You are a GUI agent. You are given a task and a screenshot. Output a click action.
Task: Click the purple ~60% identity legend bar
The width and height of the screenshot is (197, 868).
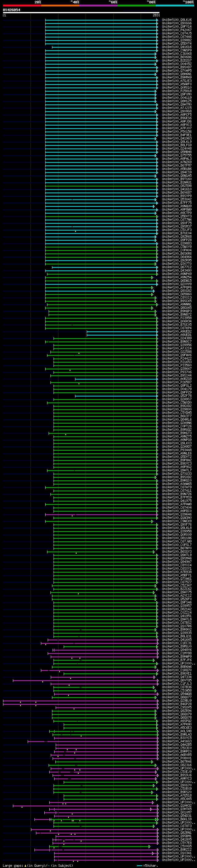(x=98, y=6)
